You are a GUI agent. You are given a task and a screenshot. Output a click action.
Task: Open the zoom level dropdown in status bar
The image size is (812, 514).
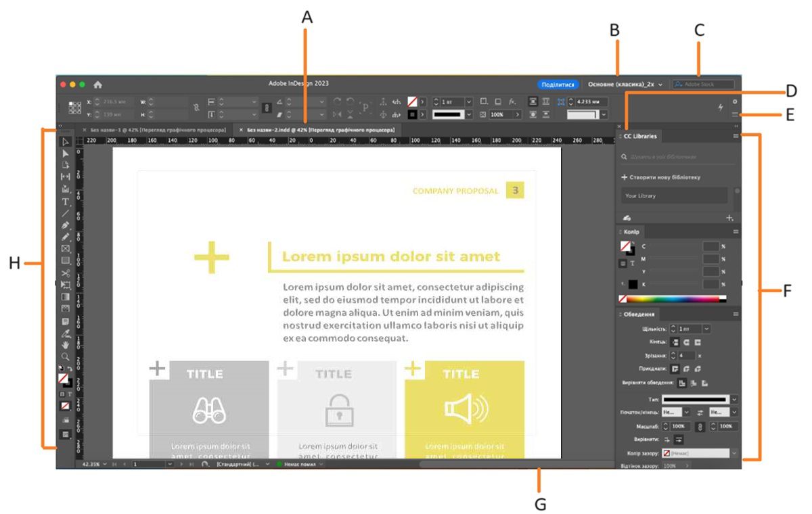pyautogui.click(x=104, y=465)
